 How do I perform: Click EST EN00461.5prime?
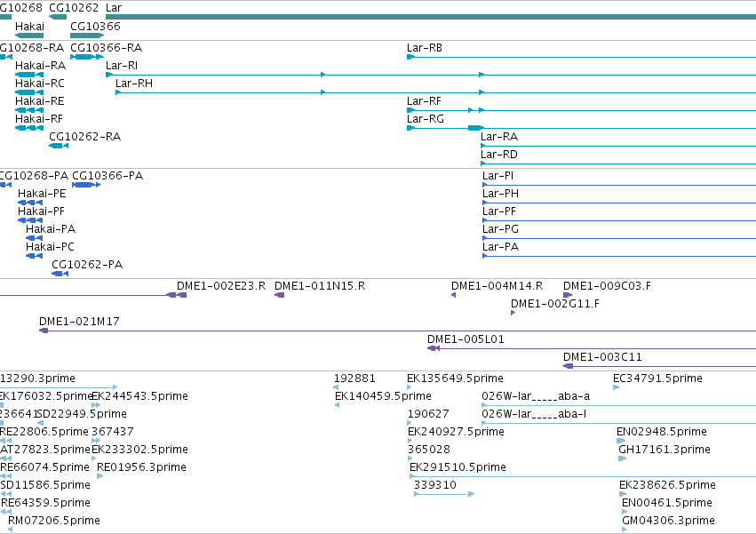[667, 503]
